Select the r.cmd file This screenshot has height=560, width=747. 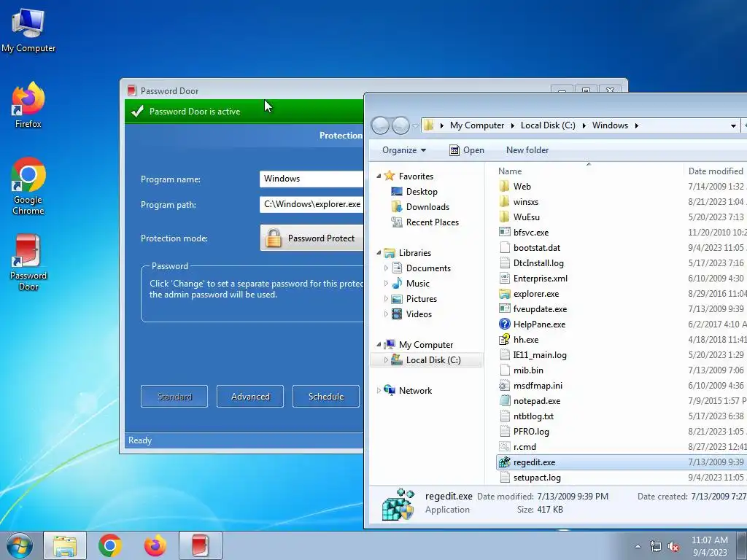[525, 447]
